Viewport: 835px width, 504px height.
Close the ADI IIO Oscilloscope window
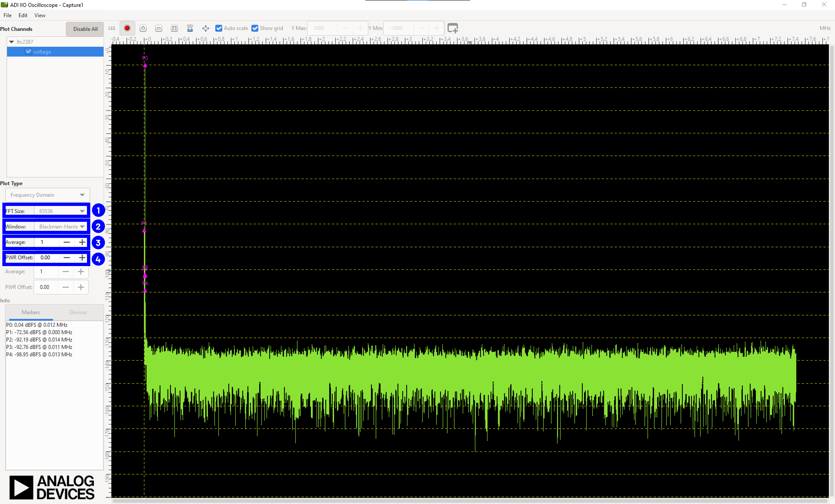point(824,5)
